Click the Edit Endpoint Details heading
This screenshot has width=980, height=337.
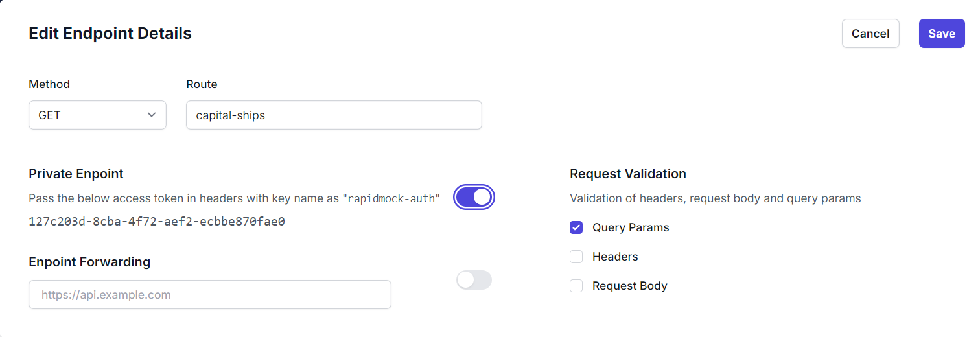[110, 33]
